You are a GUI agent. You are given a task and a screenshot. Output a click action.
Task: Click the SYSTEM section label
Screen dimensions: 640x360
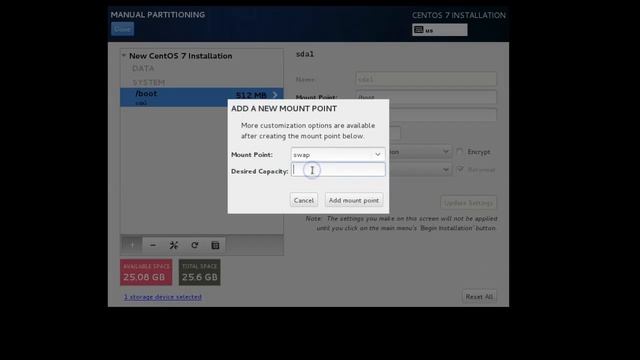149,82
